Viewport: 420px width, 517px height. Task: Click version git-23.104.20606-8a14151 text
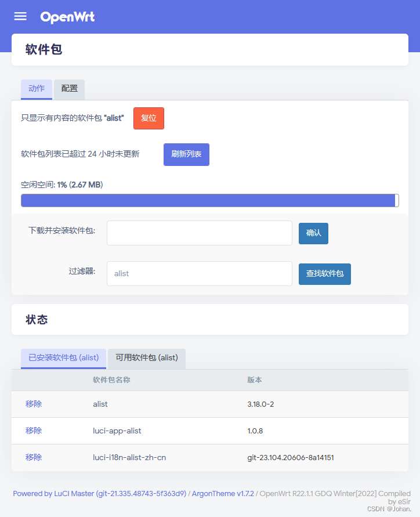coord(291,458)
